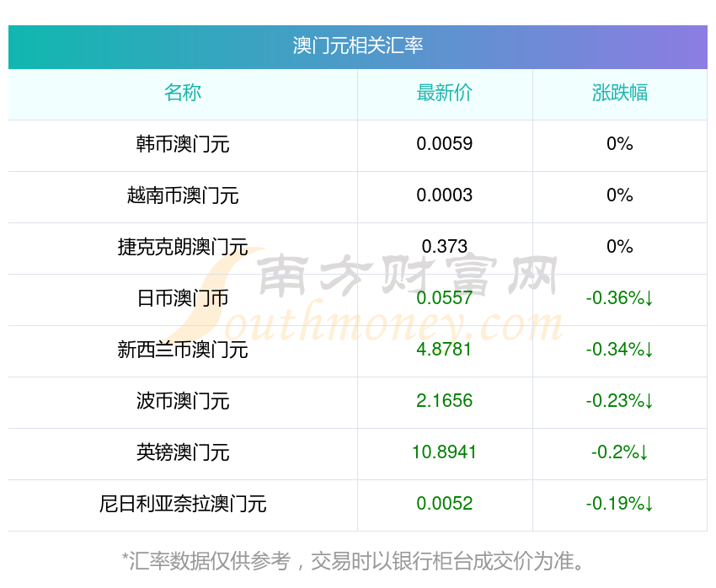716x588 pixels.
Task: Click the 0% change in 越南币澳门元 row
Action: tap(620, 195)
